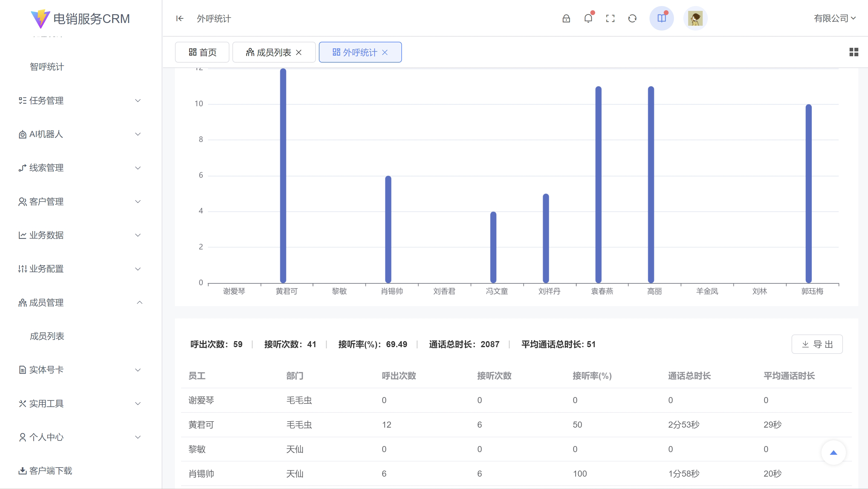Click the 黄君可 employee table cell
Screen dimensions: 868x489
pyautogui.click(x=201, y=425)
